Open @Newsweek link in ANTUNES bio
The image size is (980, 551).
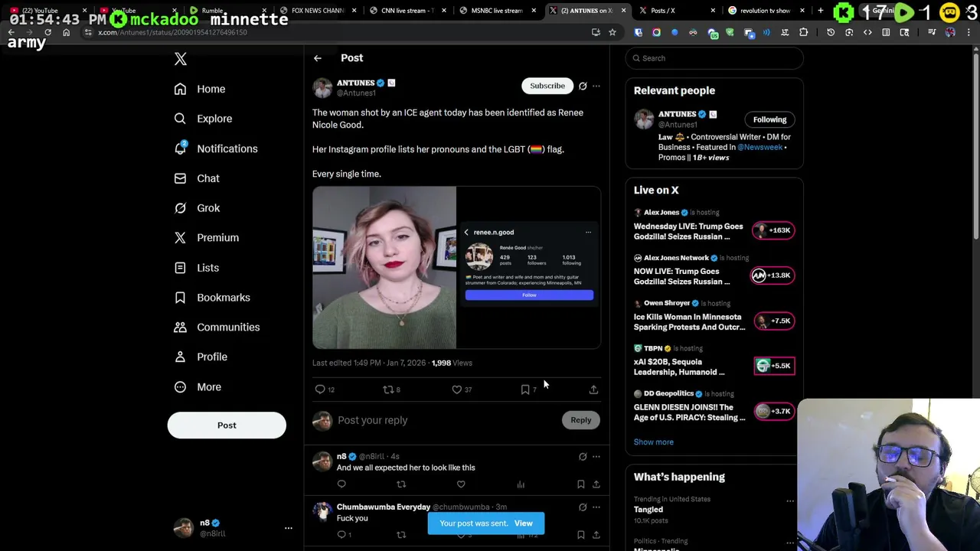[x=761, y=147]
